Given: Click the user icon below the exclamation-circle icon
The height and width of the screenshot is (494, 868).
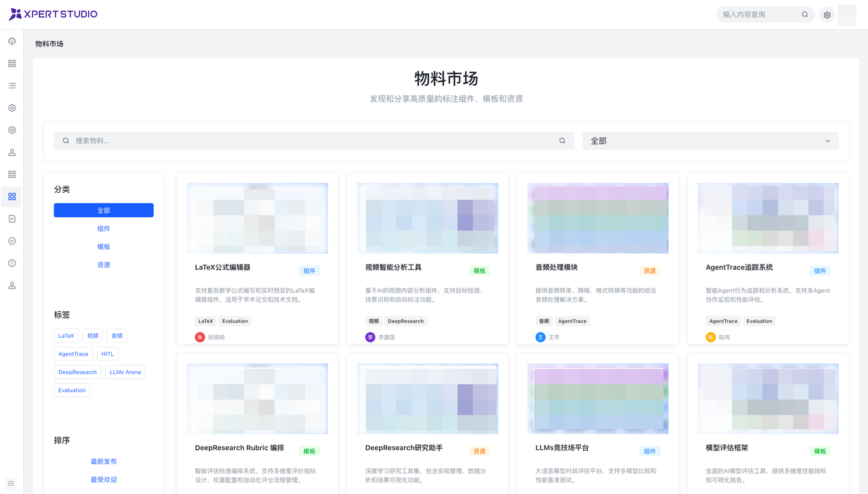Looking at the screenshot, I should pyautogui.click(x=12, y=286).
